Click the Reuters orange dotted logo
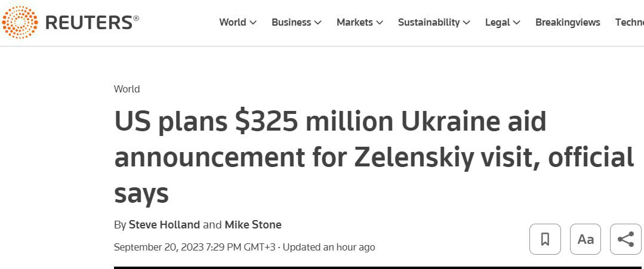644x269 pixels. click(20, 23)
